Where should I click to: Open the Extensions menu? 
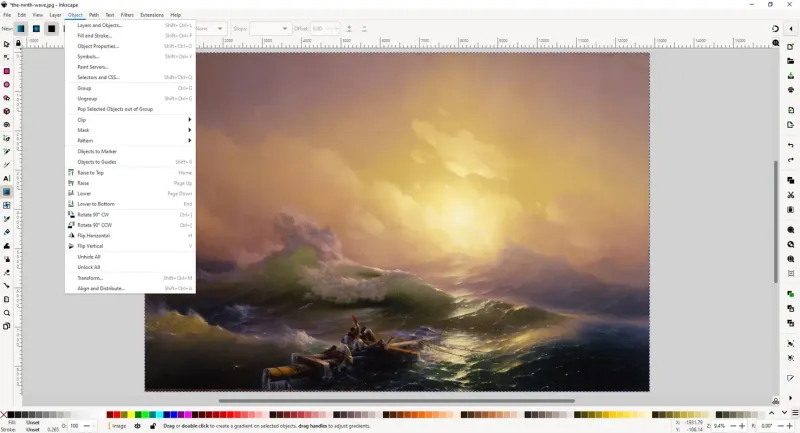[x=152, y=15]
